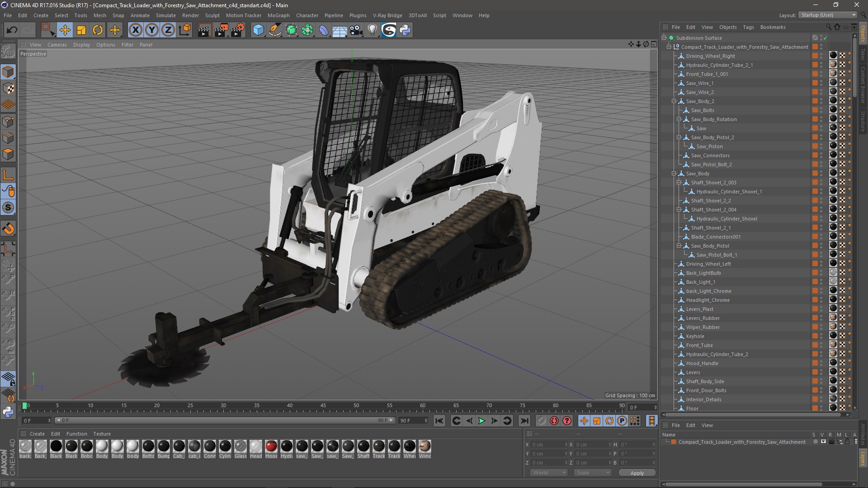Click the Floor environment icon
Viewport: 868px width, 488px height.
point(340,30)
